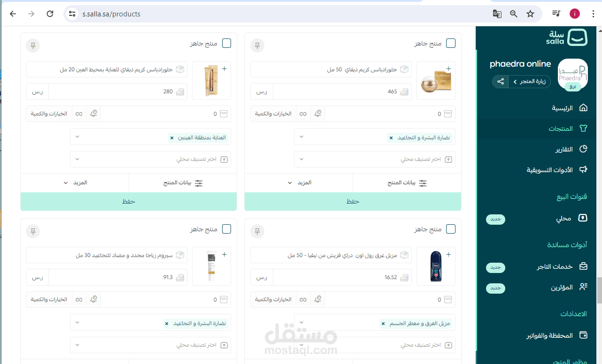Viewport: 602px width, 364px height.
Task: Click the infinity quantity icon in 280 product
Action: 79,114
